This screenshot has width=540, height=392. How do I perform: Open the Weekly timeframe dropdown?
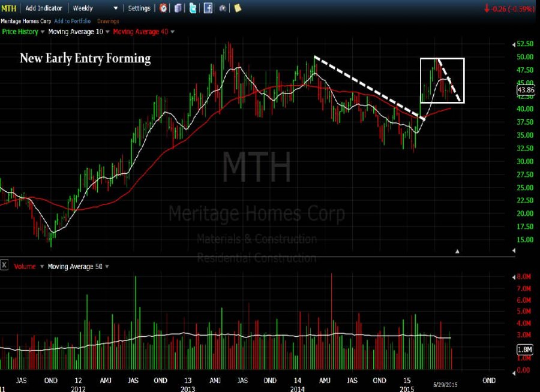(x=95, y=8)
